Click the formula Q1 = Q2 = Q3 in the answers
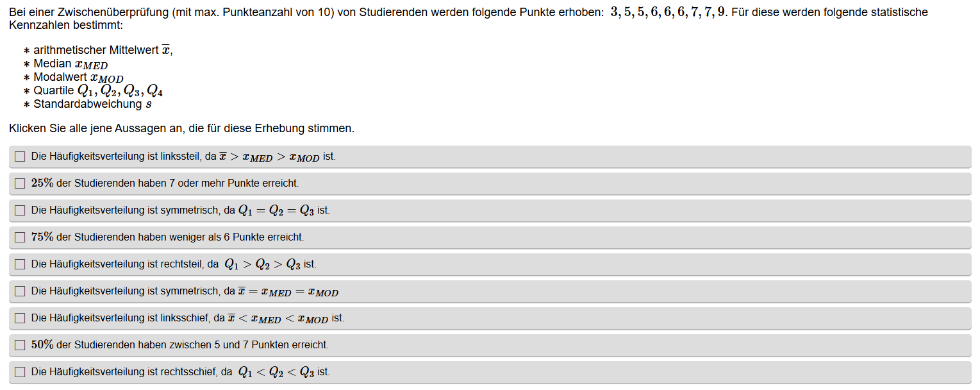Image resolution: width=980 pixels, height=390 pixels. 276,210
